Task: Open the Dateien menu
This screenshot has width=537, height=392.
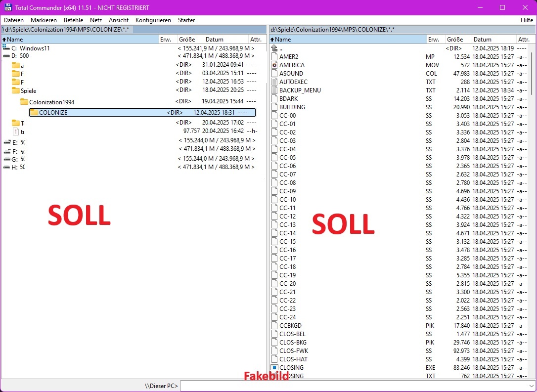Action: tap(14, 20)
